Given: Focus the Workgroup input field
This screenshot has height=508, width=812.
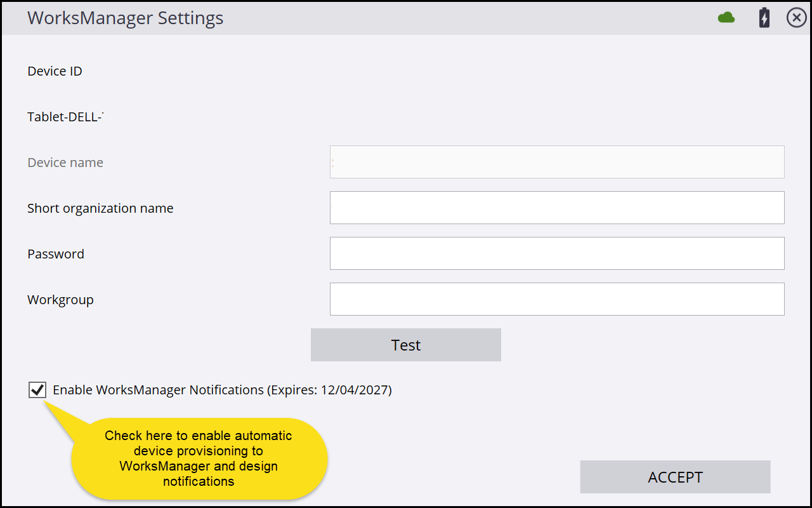Looking at the screenshot, I should click(557, 299).
